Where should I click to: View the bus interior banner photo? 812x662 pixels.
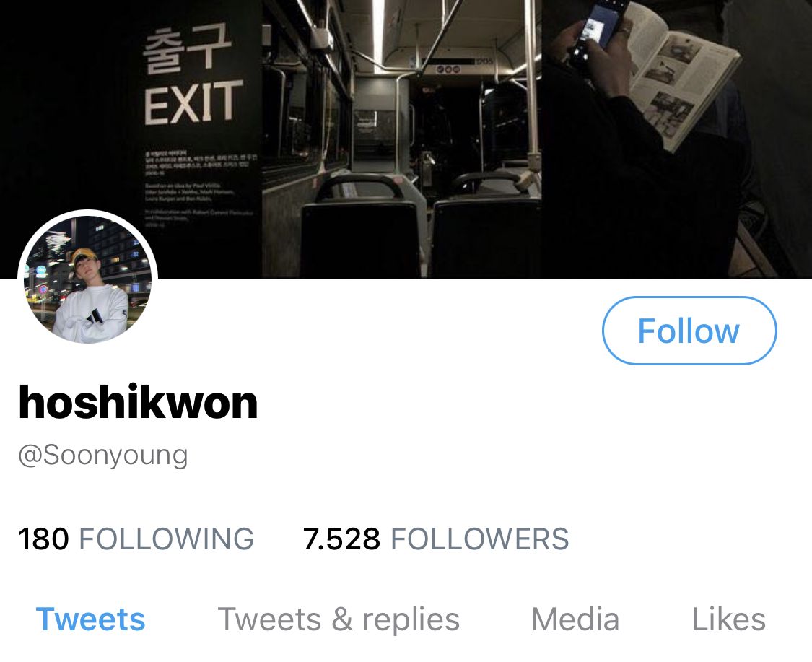(402, 139)
